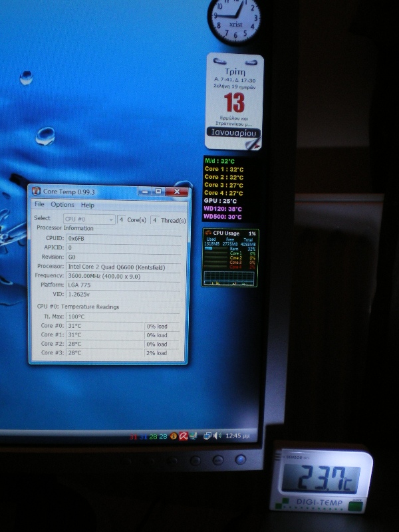Click the orange info tray icon
399x532 pixels.
click(174, 436)
